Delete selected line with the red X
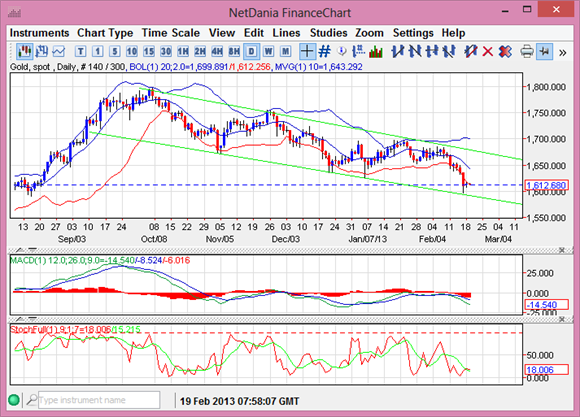Viewport: 580px width, 417px height. (488, 51)
